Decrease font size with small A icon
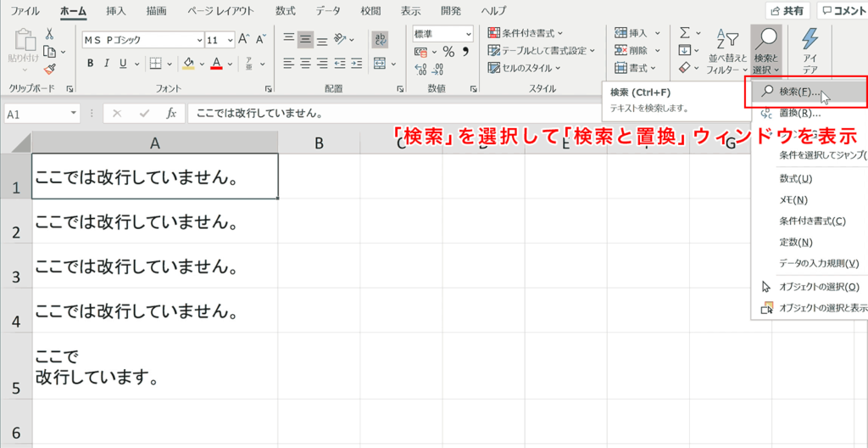Viewport: 868px width, 448px height. [x=261, y=39]
